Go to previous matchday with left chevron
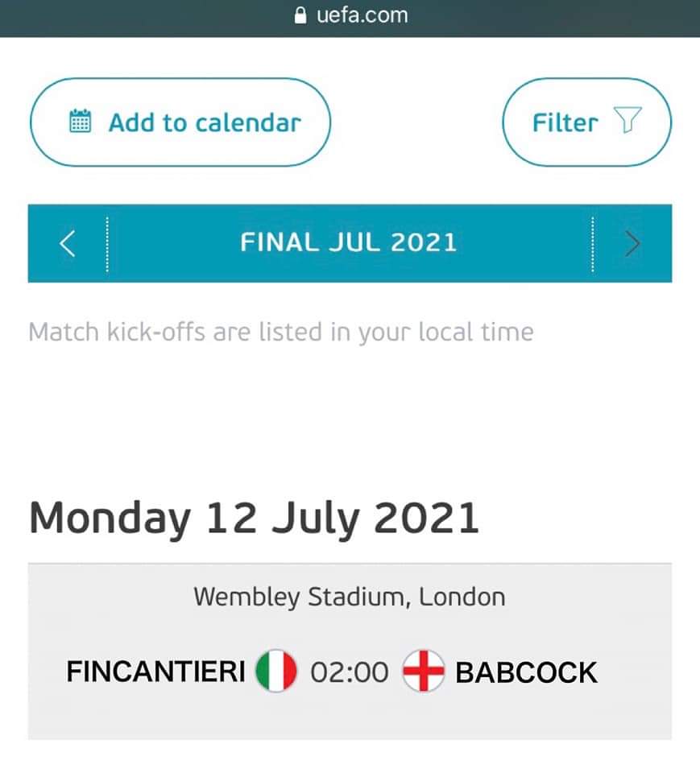This screenshot has width=700, height=773. coord(68,243)
